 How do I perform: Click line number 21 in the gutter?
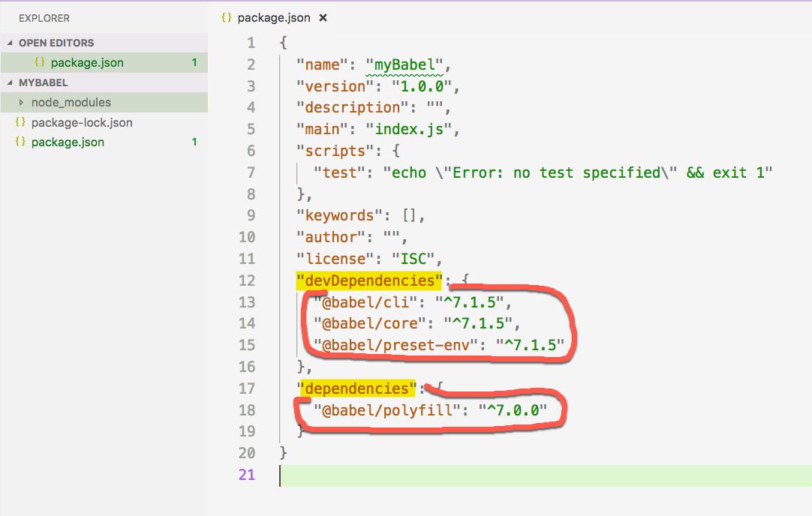247,475
